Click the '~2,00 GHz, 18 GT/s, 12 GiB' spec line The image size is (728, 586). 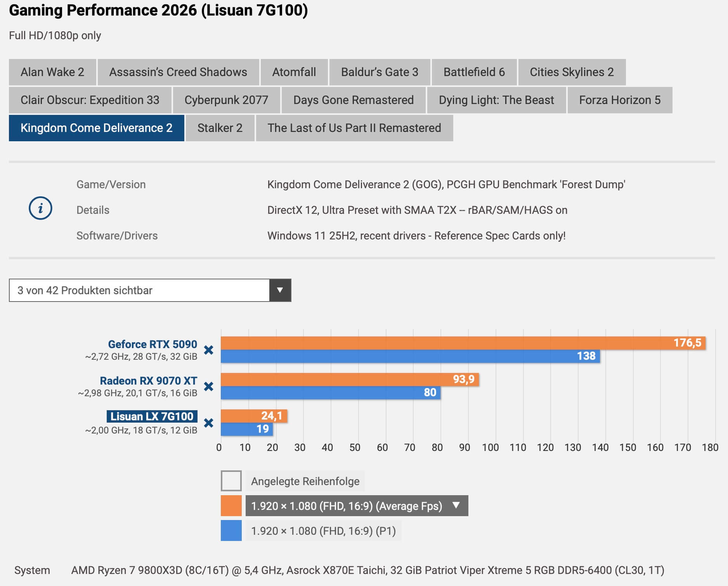click(x=141, y=430)
